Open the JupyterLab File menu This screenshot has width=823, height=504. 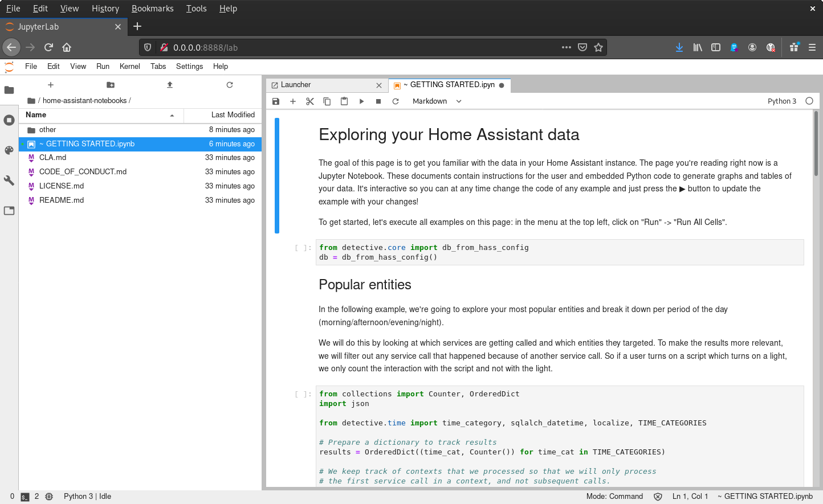(x=31, y=67)
